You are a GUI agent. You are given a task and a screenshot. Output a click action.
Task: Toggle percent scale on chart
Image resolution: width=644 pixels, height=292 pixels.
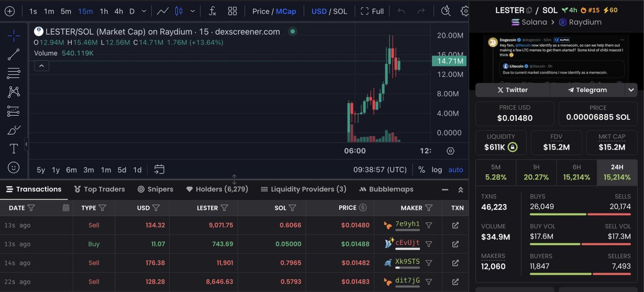[x=421, y=170]
